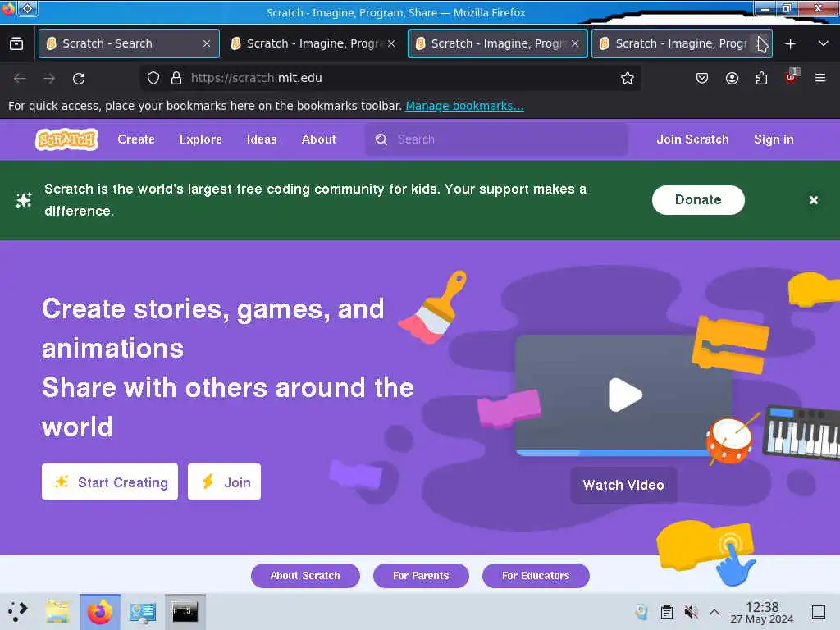Click the browser forward arrow
Image resolution: width=840 pixels, height=630 pixels.
49,78
